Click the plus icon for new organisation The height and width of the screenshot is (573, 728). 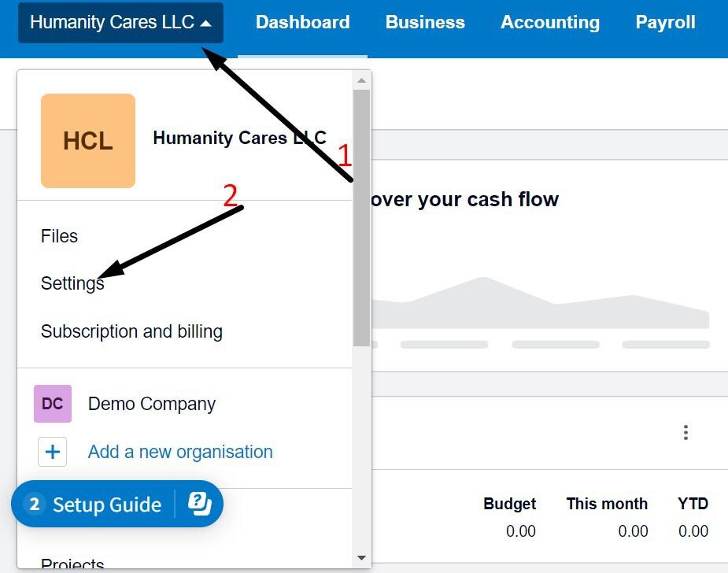53,453
